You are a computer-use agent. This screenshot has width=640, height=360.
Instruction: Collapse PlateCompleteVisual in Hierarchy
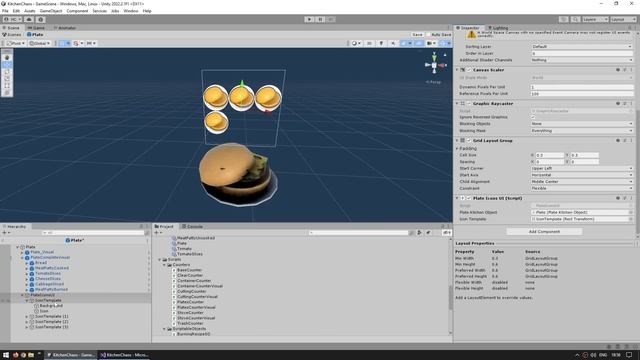(x=22, y=258)
